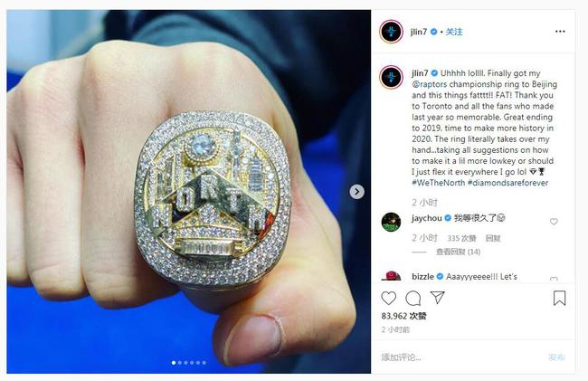Screen dimensions: 588x381
Task: Like jaychou's comment heart
Action: coord(554,222)
